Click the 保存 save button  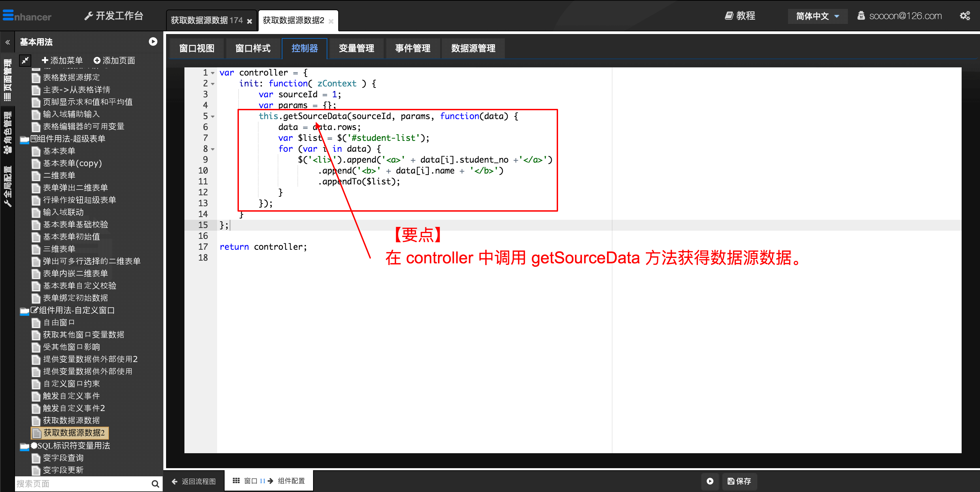point(739,481)
